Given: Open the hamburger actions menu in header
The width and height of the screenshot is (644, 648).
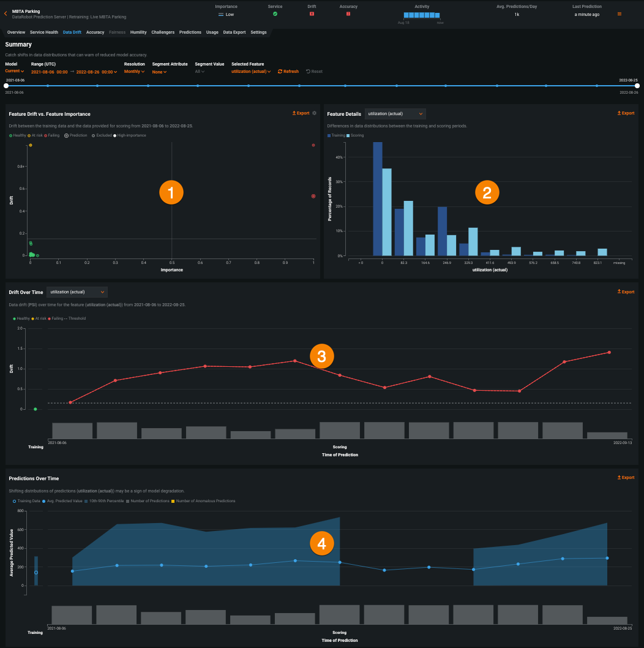Looking at the screenshot, I should [x=620, y=14].
